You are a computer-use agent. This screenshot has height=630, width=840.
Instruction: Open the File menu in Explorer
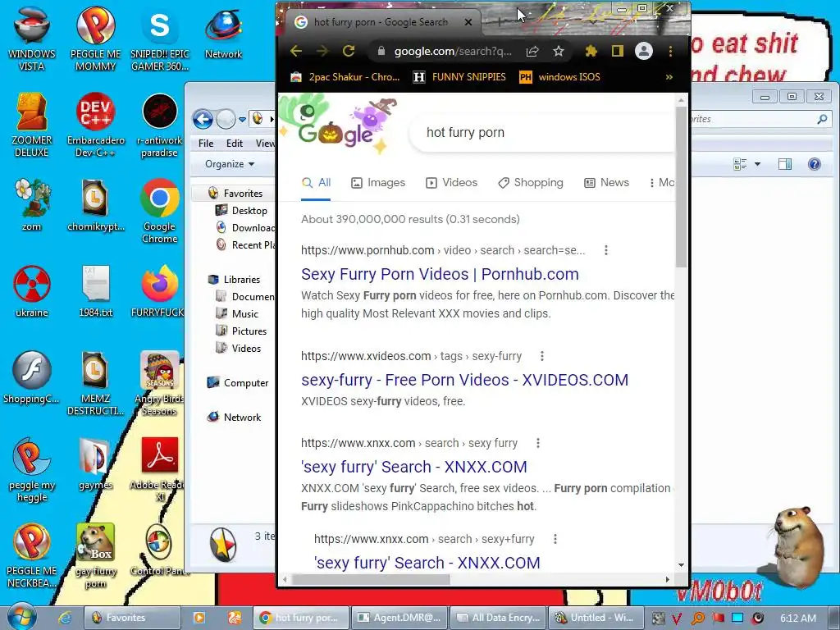coord(206,143)
